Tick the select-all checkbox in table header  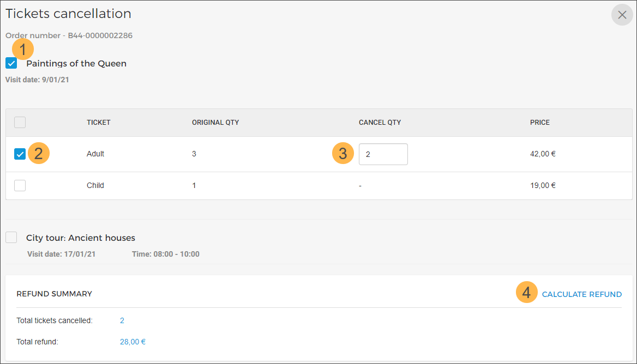coord(20,122)
